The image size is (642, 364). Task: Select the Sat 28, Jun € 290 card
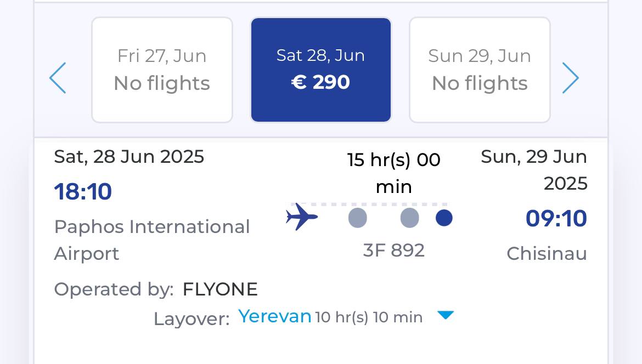click(x=321, y=70)
